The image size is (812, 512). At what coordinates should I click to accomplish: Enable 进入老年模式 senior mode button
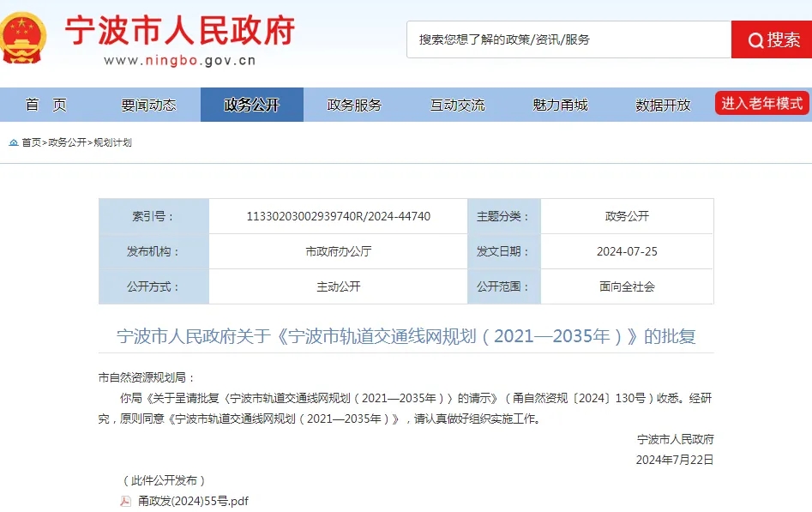pyautogui.click(x=761, y=103)
